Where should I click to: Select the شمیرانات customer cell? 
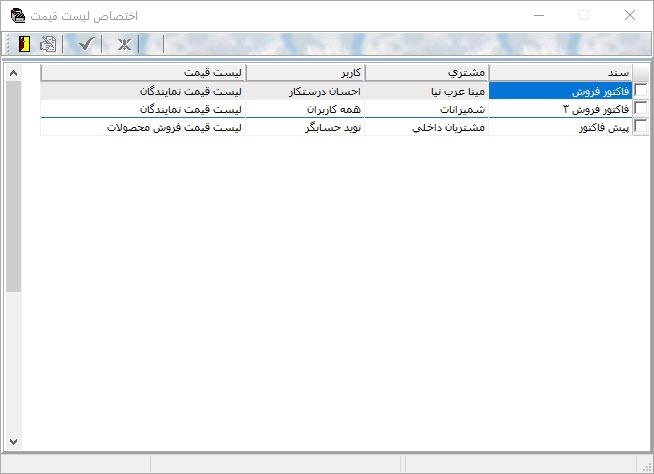[427, 109]
